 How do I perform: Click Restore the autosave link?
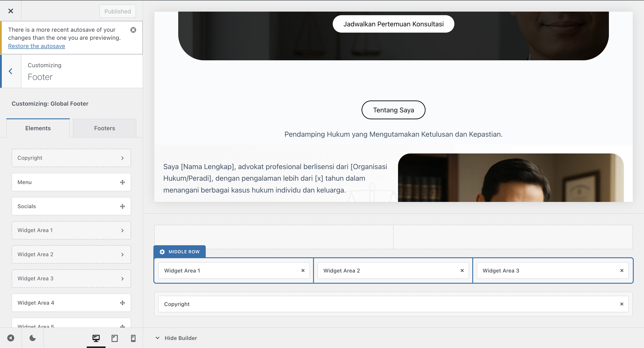36,46
